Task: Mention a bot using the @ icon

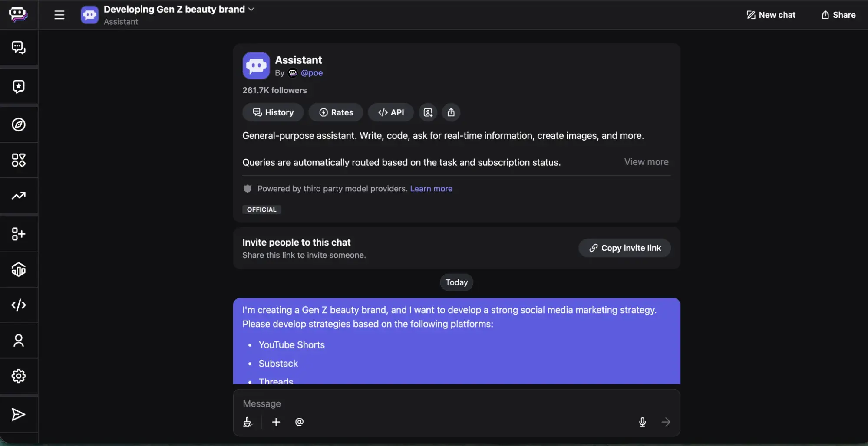Action: [299, 422]
